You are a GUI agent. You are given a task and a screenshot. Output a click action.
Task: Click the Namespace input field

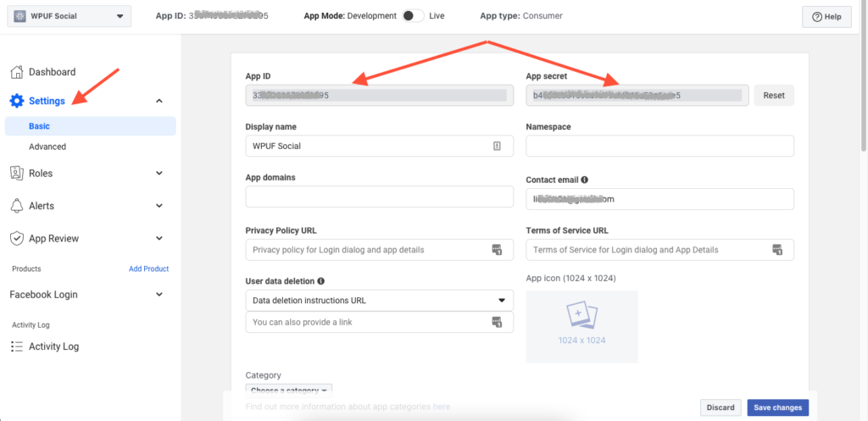[x=659, y=146]
